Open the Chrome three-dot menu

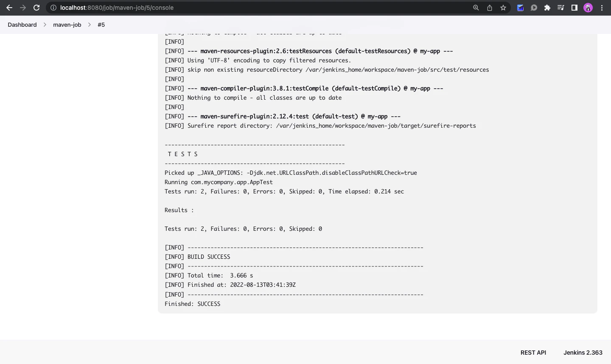[x=602, y=8]
